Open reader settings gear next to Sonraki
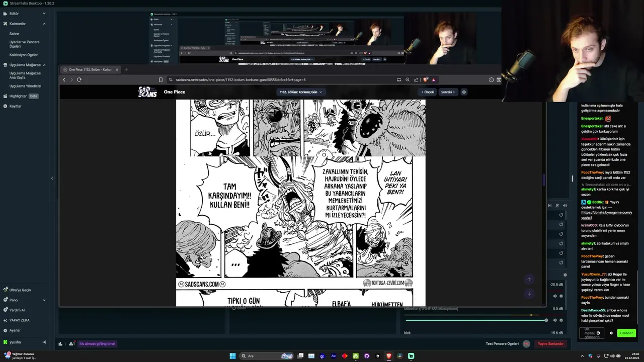 coord(464,92)
